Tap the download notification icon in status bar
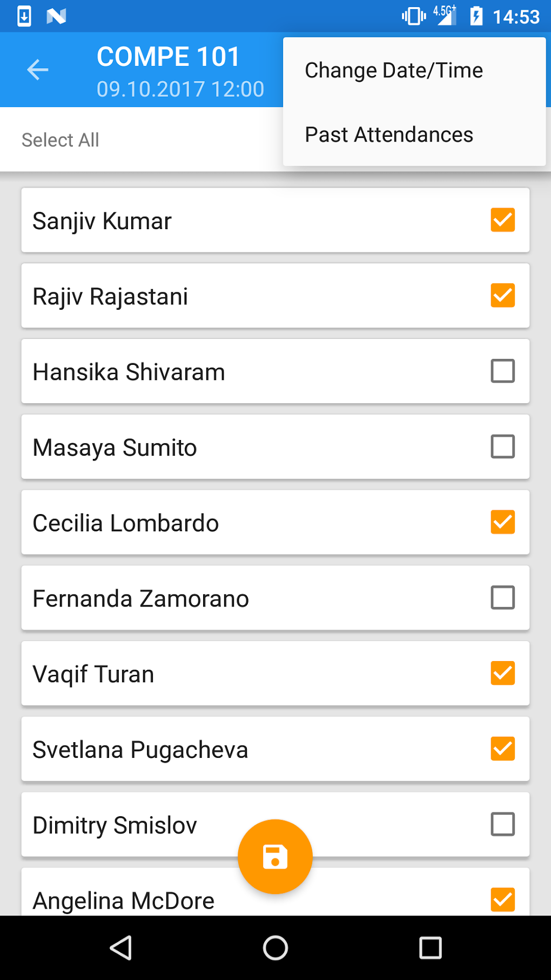This screenshot has width=551, height=980. click(24, 16)
